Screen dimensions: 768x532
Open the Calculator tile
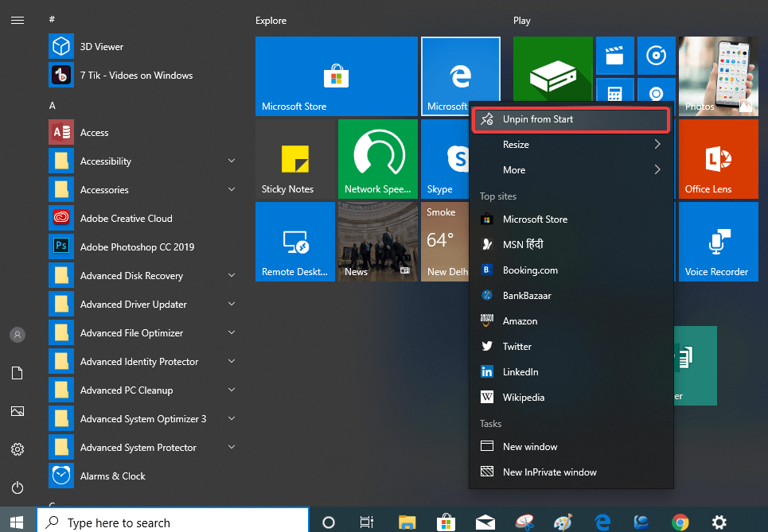(x=615, y=90)
